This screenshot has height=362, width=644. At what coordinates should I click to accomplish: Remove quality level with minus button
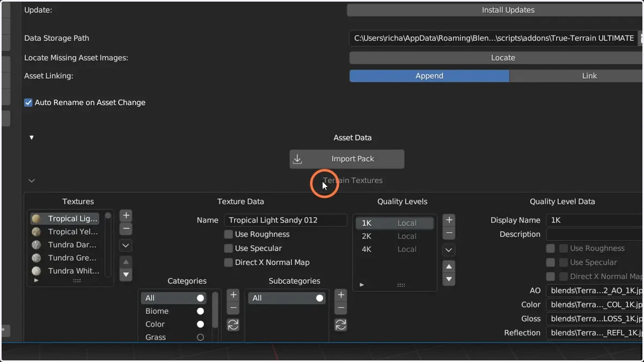tap(449, 233)
